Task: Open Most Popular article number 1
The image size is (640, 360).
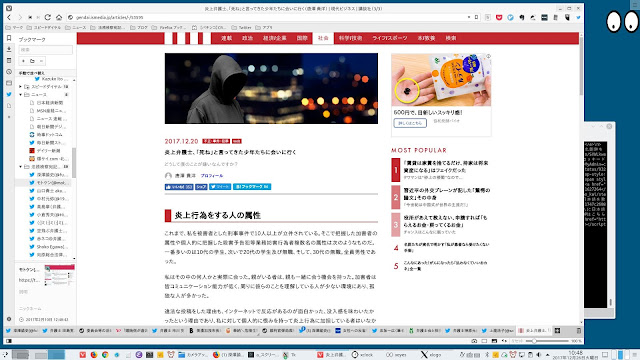Action: 442,170
